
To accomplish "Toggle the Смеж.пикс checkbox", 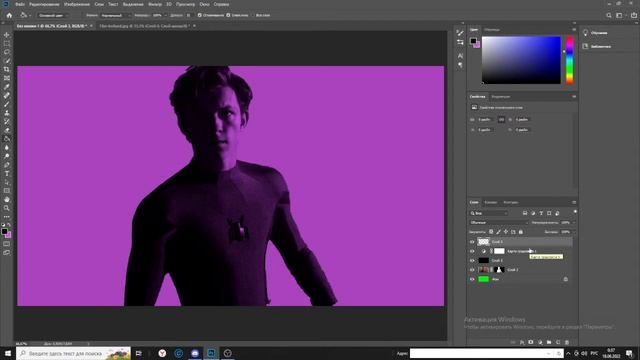I will tap(228, 15).
